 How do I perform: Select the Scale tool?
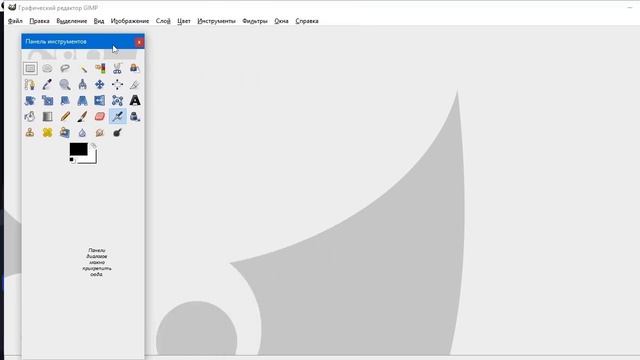(x=47, y=100)
